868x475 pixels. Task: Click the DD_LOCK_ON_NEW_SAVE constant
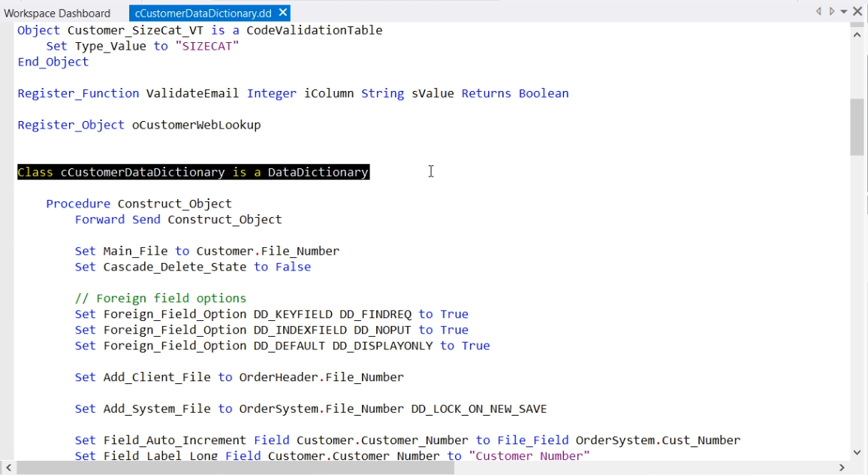[479, 409]
